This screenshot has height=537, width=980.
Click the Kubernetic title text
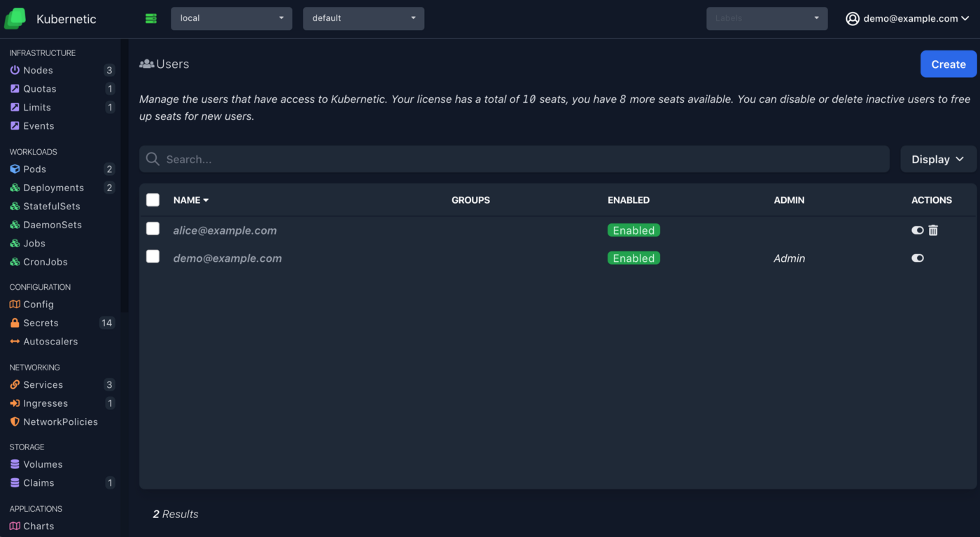tap(66, 19)
